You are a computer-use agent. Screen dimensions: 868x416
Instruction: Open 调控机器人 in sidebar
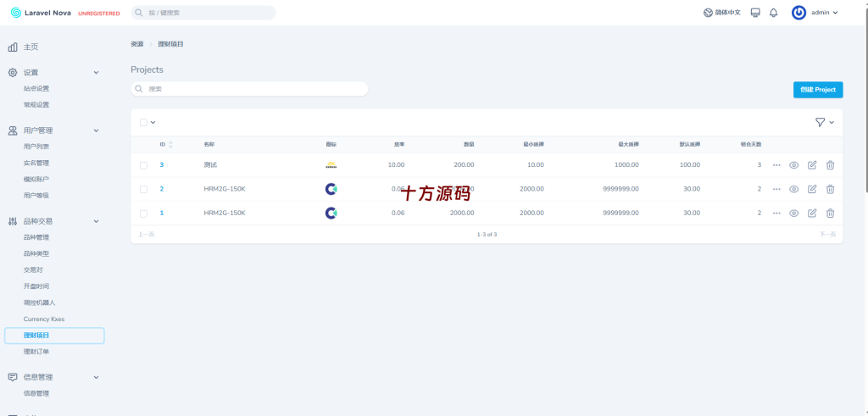[39, 302]
